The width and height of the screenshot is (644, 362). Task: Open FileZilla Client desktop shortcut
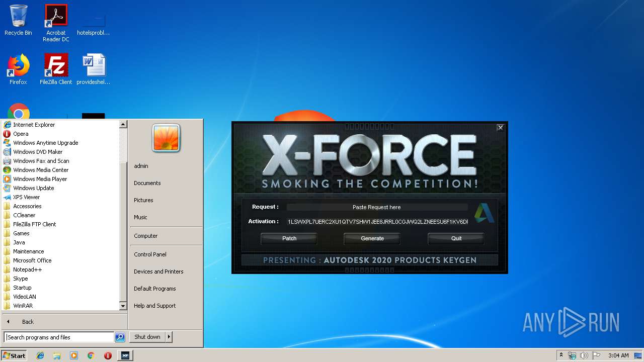click(x=56, y=69)
